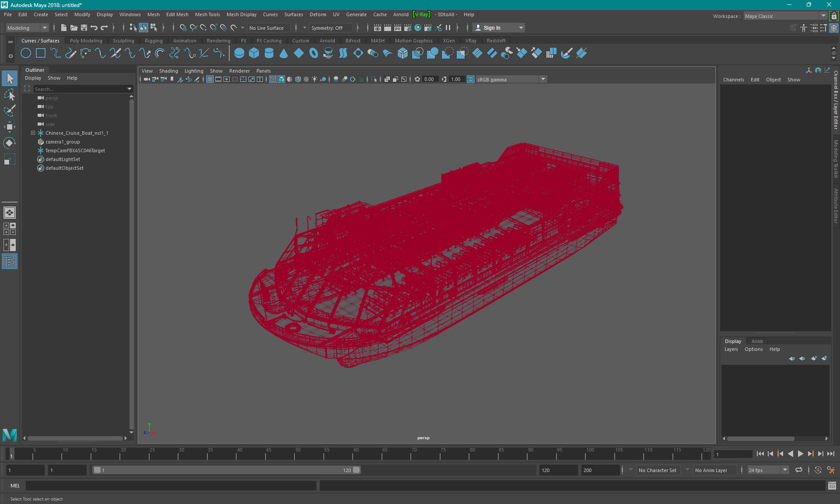Screen dimensions: 840x504
Task: Toggle viewport shadows
Action: click(x=323, y=79)
